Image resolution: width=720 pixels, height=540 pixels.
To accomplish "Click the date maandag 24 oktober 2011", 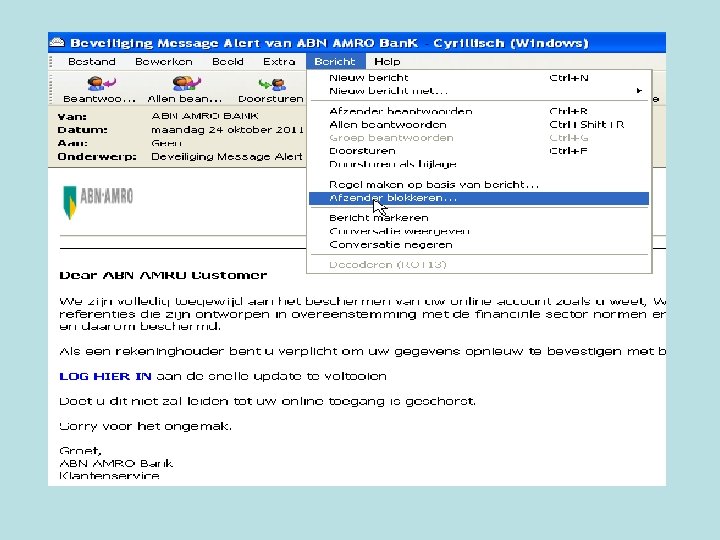I will click(227, 130).
